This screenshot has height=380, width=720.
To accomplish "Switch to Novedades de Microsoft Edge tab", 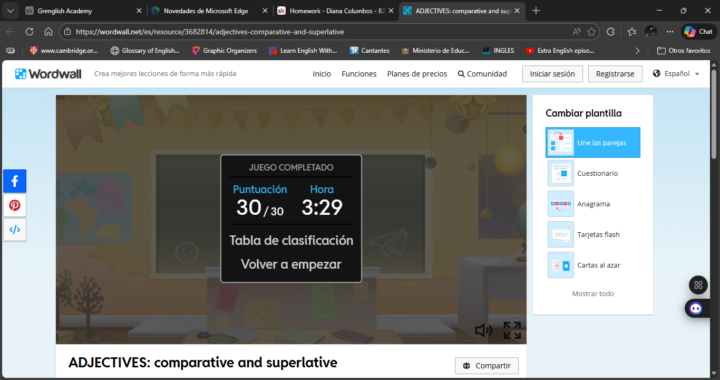I will [206, 11].
